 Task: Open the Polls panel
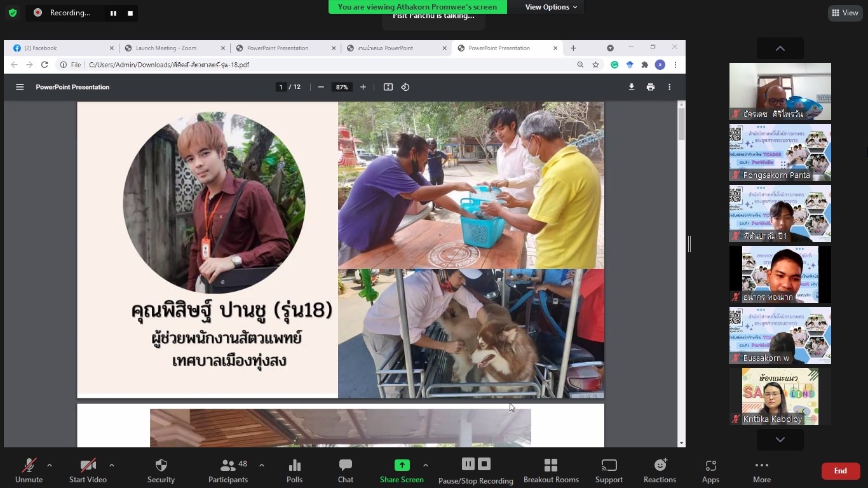(294, 471)
